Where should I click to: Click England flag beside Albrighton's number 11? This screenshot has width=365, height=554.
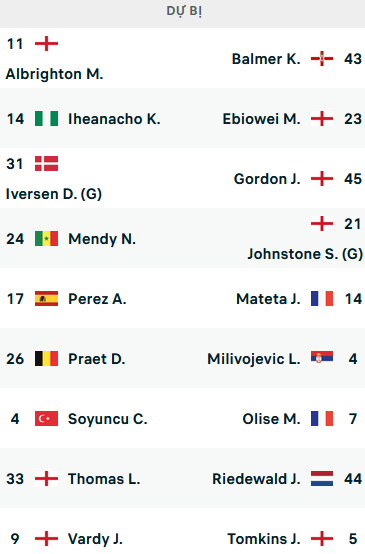coord(46,44)
